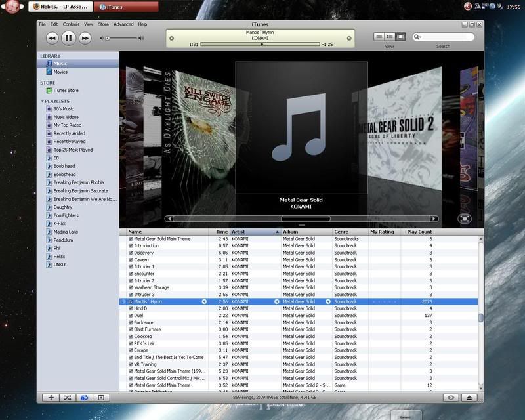Open Breaking Benjamin Phobia playlist
The width and height of the screenshot is (525, 420).
77,182
